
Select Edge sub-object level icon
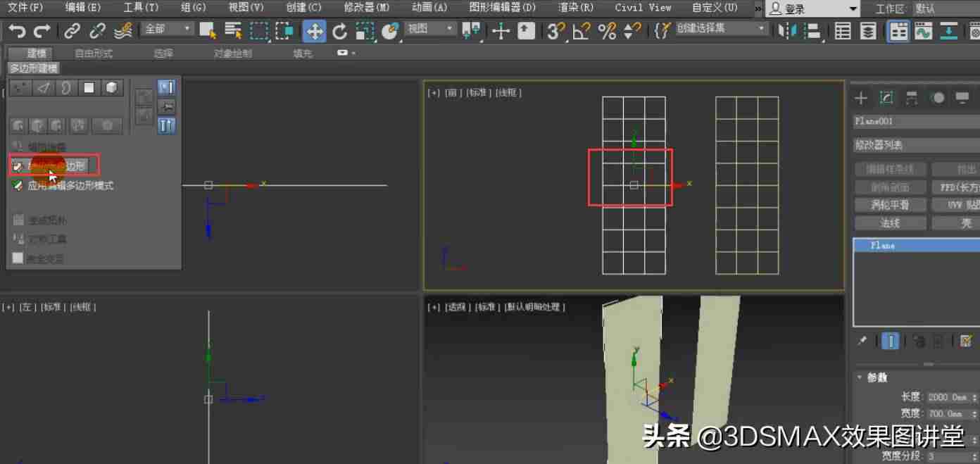44,88
